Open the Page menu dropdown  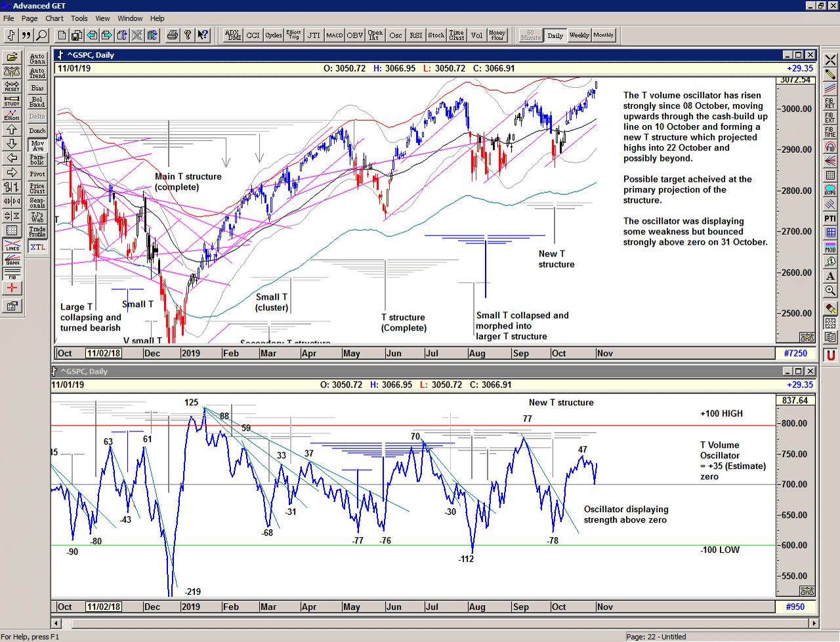[30, 18]
